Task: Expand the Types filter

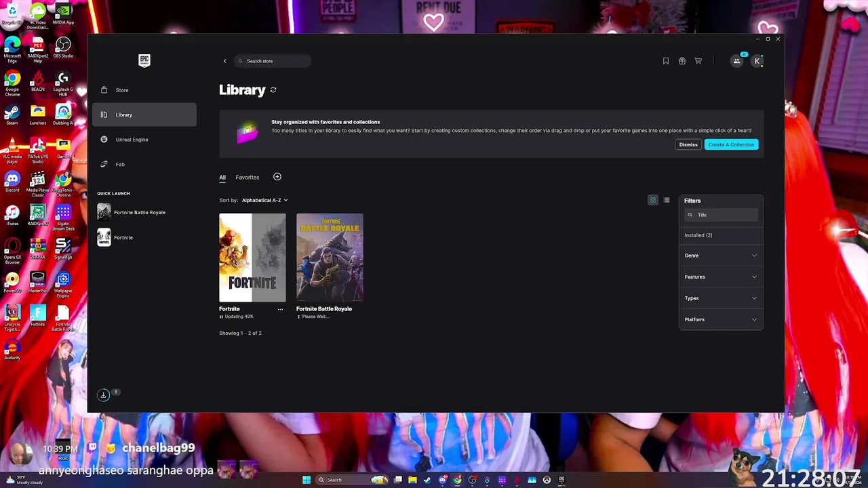Action: [x=721, y=298]
